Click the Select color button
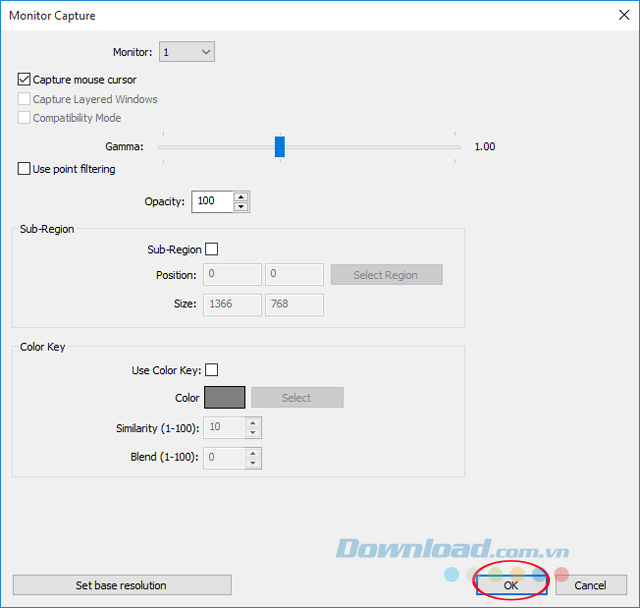Screen dimensions: 640x608 click(297, 398)
